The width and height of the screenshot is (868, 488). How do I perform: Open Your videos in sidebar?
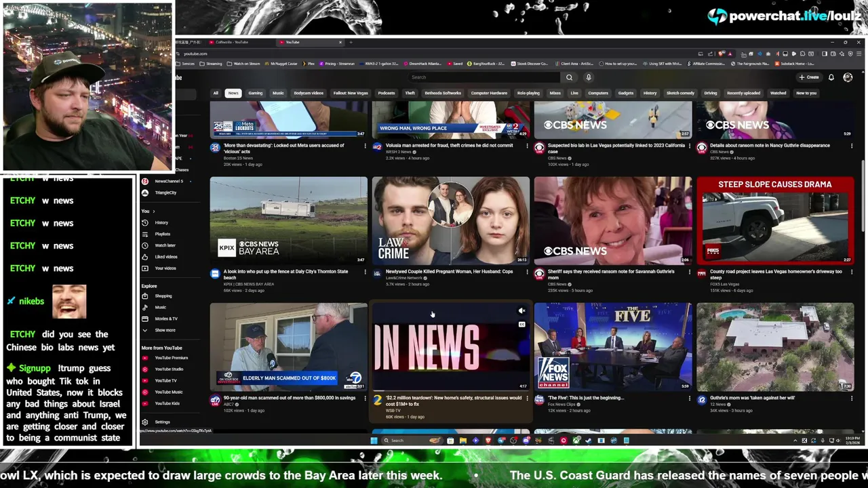click(x=165, y=268)
